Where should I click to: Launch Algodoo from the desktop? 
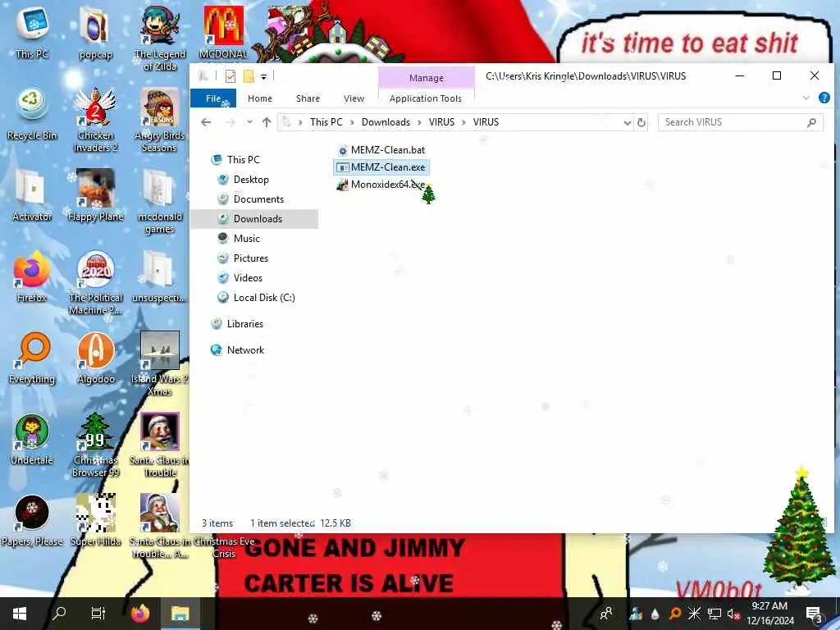pyautogui.click(x=95, y=358)
